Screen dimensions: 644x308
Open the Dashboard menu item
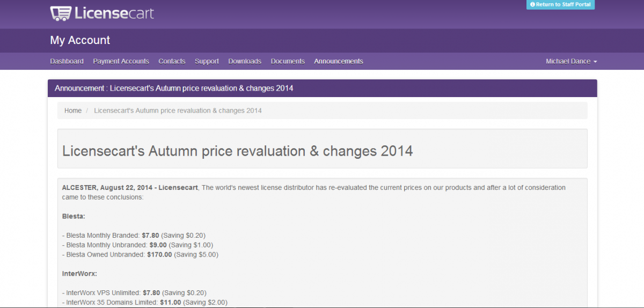coord(67,61)
